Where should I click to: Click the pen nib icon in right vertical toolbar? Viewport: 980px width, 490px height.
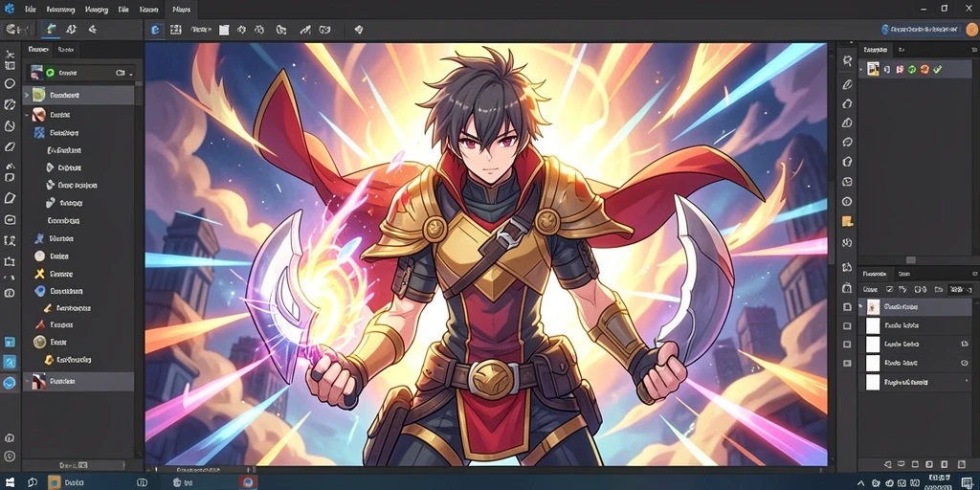(848, 84)
